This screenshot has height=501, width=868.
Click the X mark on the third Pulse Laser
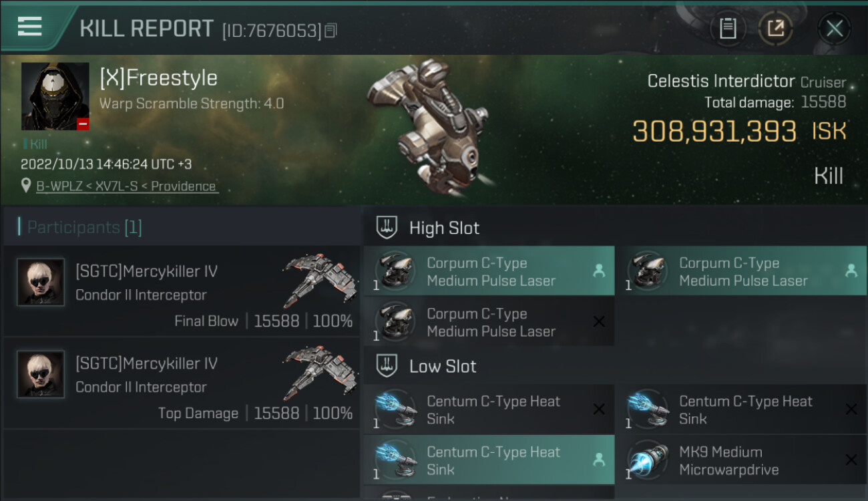coord(599,322)
